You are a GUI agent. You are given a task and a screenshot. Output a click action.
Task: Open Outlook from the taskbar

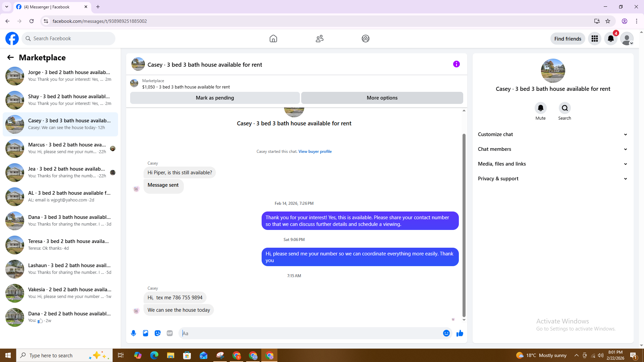pos(204,355)
